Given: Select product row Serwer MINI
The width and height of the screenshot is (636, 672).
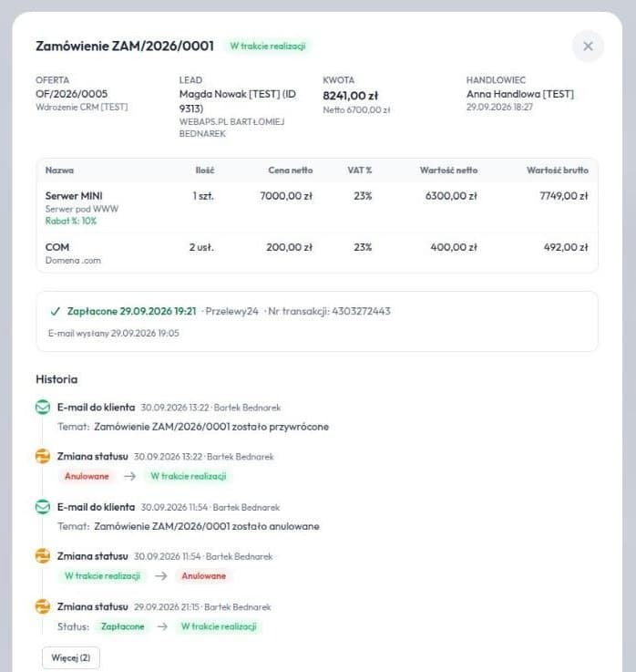Looking at the screenshot, I should pyautogui.click(x=317, y=208).
